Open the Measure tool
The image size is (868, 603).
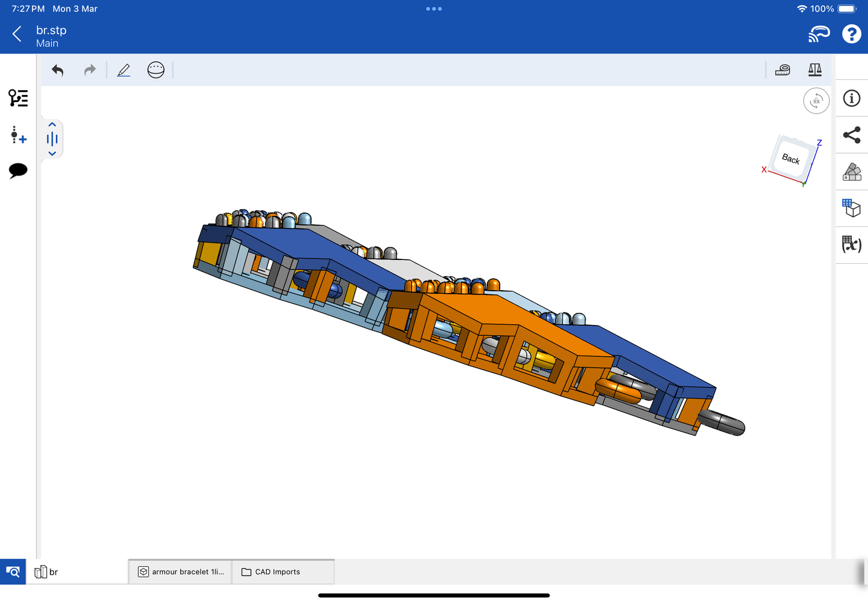783,70
